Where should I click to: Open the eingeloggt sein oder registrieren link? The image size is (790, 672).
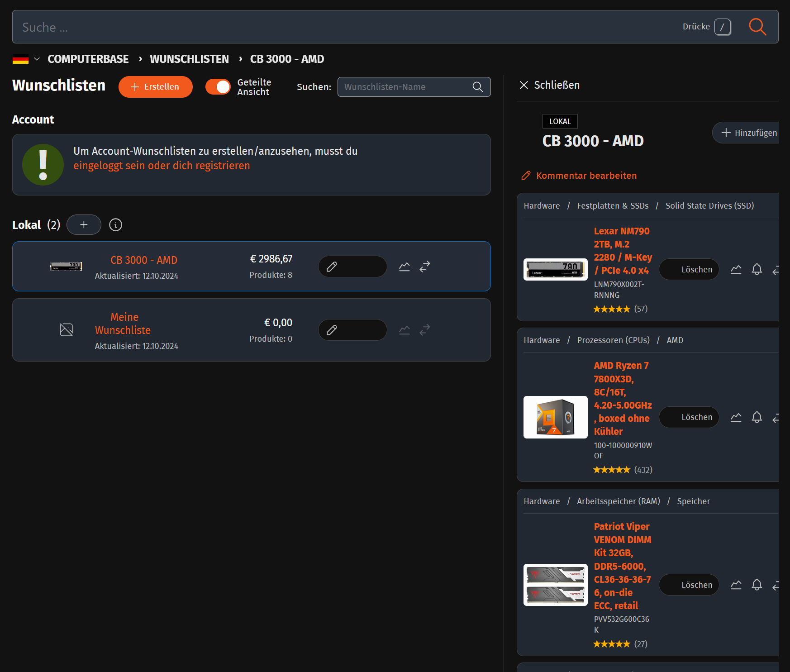(162, 166)
